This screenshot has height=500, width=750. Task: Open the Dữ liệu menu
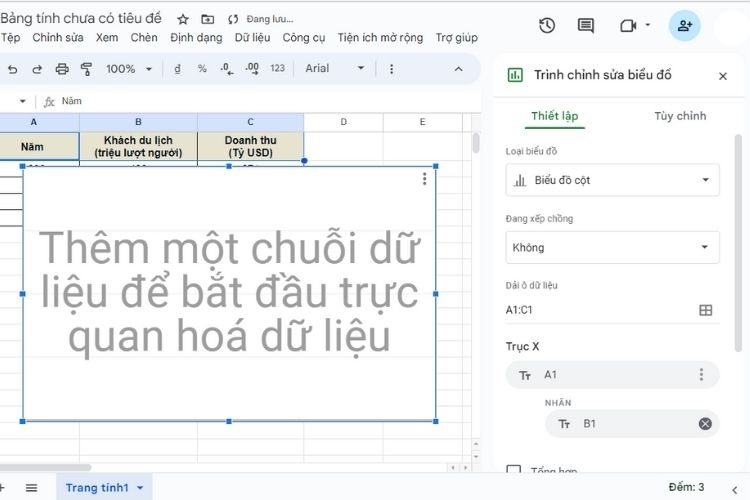pos(252,37)
